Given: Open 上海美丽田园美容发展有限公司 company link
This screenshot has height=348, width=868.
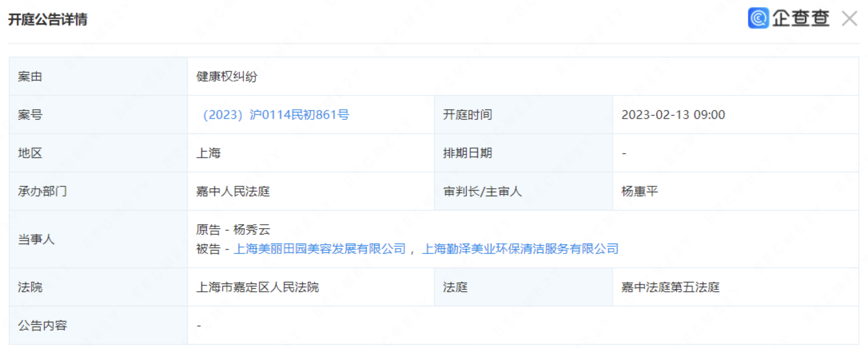Looking at the screenshot, I should click(319, 249).
